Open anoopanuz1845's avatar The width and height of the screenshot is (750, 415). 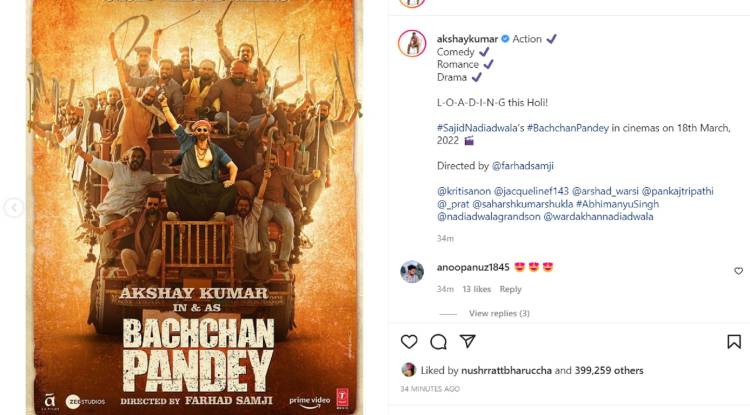[412, 272]
